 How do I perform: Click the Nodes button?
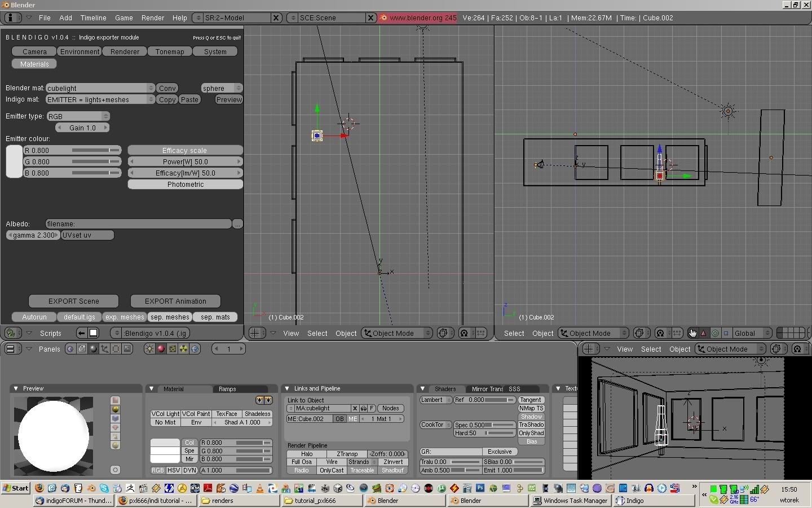[390, 408]
